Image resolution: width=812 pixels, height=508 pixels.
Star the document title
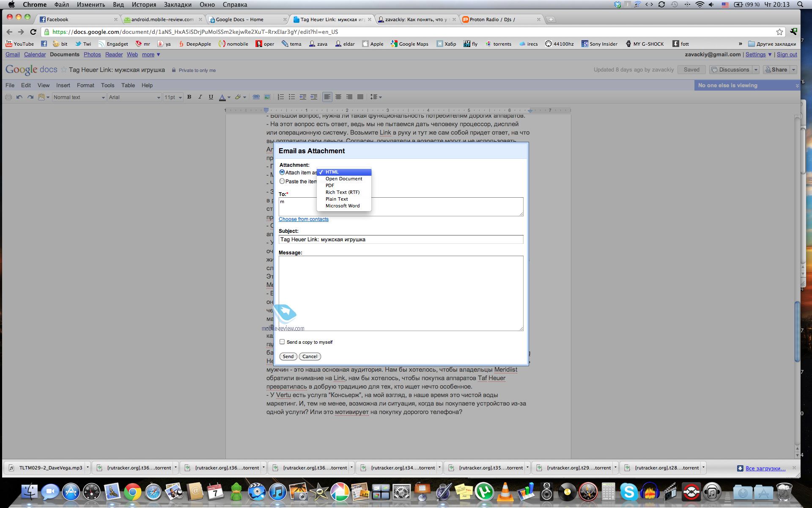click(64, 69)
